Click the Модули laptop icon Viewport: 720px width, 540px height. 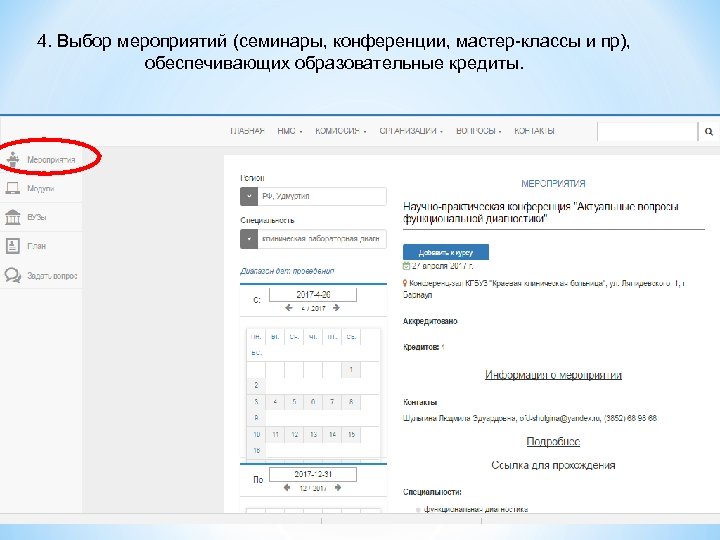[x=12, y=188]
